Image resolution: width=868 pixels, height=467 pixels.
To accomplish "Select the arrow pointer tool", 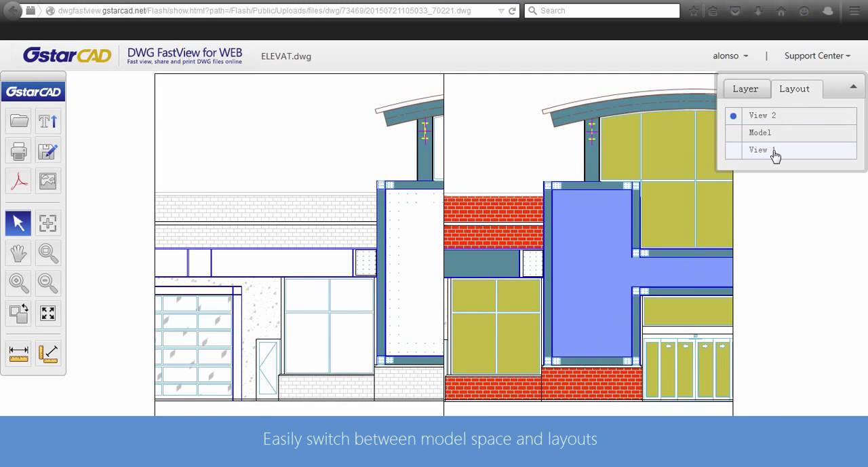I will point(19,223).
